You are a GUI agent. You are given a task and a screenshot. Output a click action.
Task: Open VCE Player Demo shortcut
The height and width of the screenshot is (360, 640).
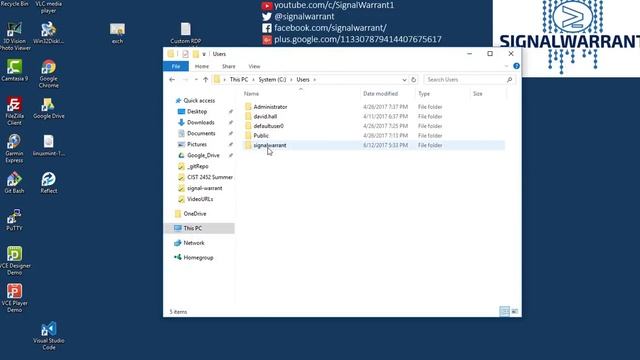coord(14,298)
